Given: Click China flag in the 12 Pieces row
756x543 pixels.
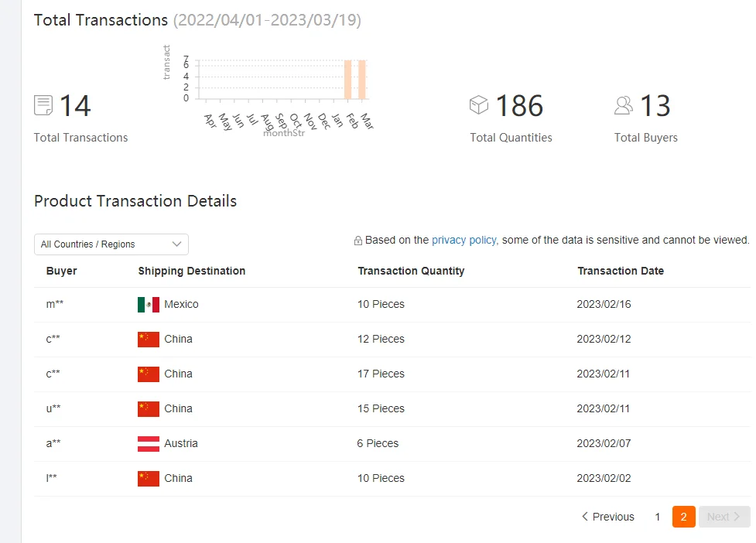Looking at the screenshot, I should coord(149,340).
